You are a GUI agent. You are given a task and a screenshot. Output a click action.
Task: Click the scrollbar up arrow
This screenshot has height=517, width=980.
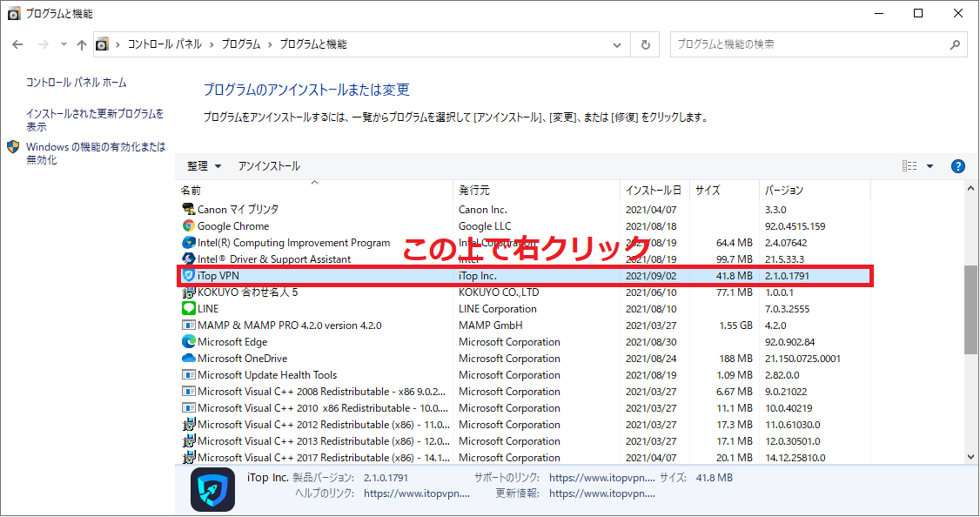coord(970,188)
